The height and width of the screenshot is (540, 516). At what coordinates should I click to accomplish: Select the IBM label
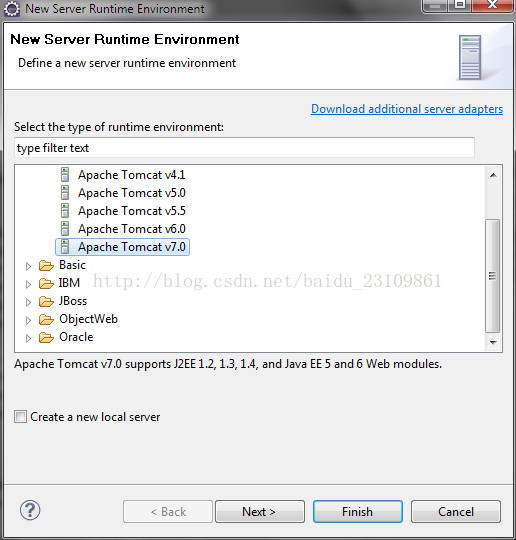point(69,283)
